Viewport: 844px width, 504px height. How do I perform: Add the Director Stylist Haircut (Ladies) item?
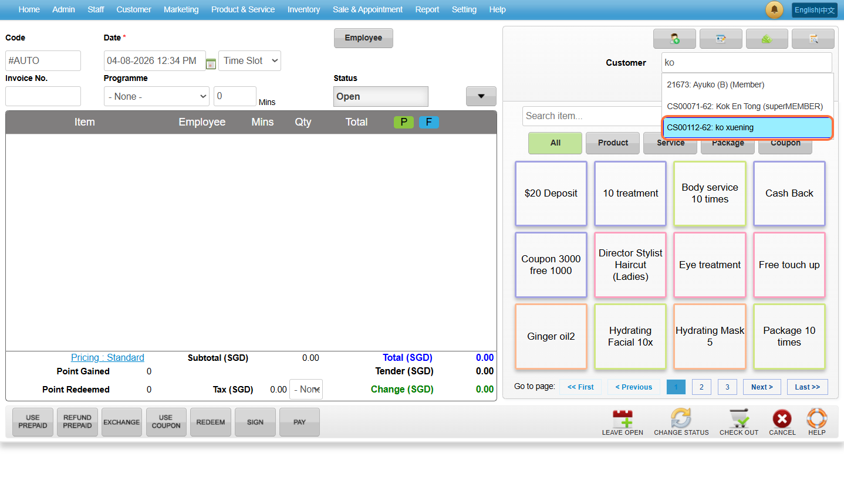point(630,265)
